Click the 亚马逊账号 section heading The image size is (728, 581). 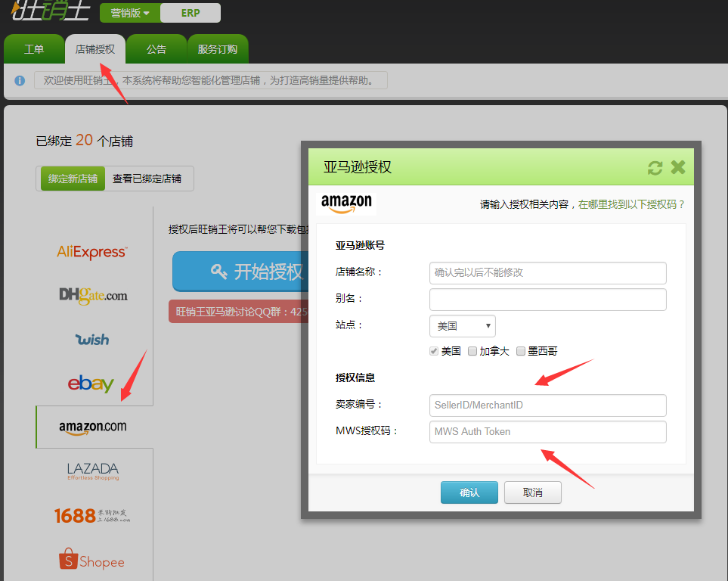pyautogui.click(x=360, y=245)
